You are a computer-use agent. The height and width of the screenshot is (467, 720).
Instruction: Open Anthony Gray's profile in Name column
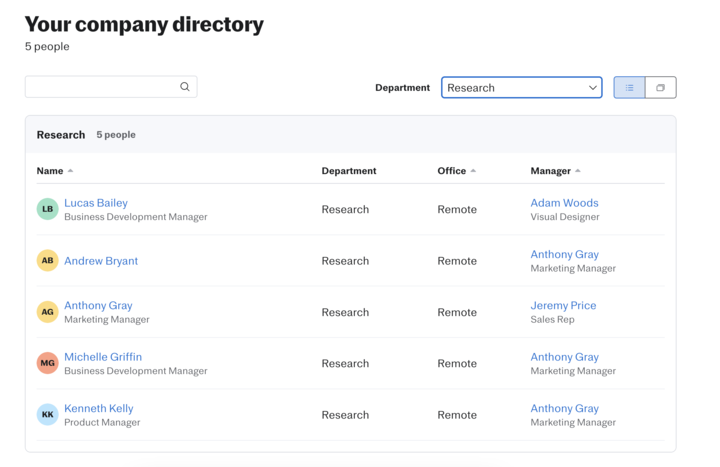click(98, 305)
